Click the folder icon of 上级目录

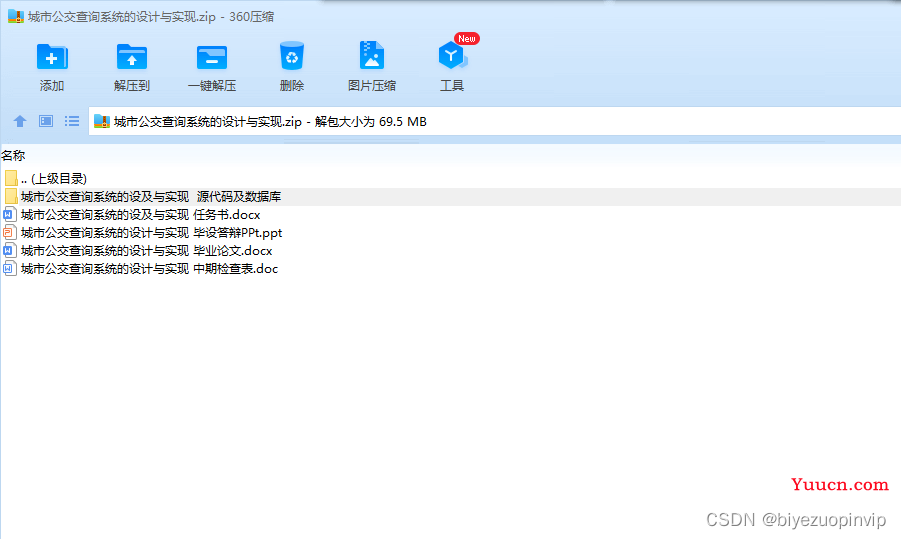coord(10,179)
